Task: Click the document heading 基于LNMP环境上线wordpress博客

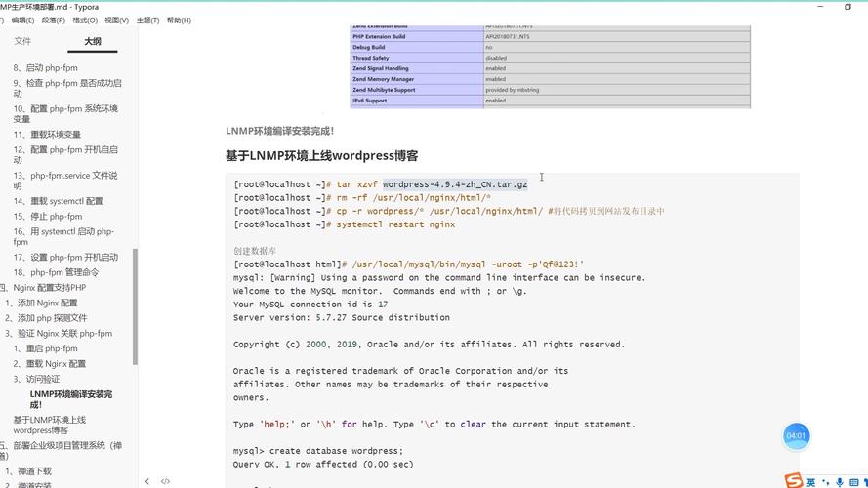Action: click(x=321, y=156)
